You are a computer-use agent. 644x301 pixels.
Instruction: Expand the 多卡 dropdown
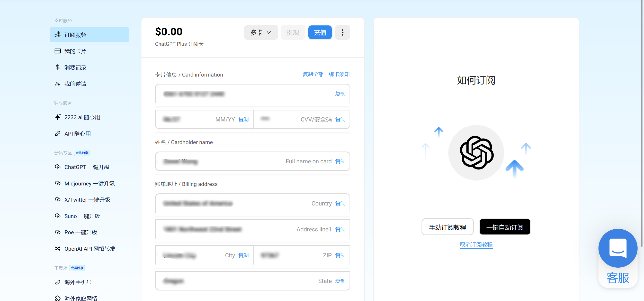[261, 32]
